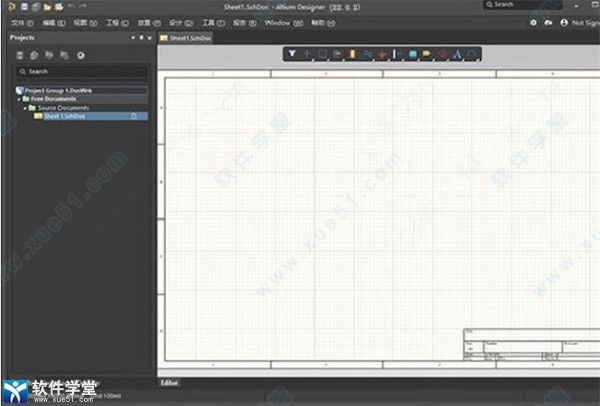Click the place part yellow component icon

click(x=352, y=54)
